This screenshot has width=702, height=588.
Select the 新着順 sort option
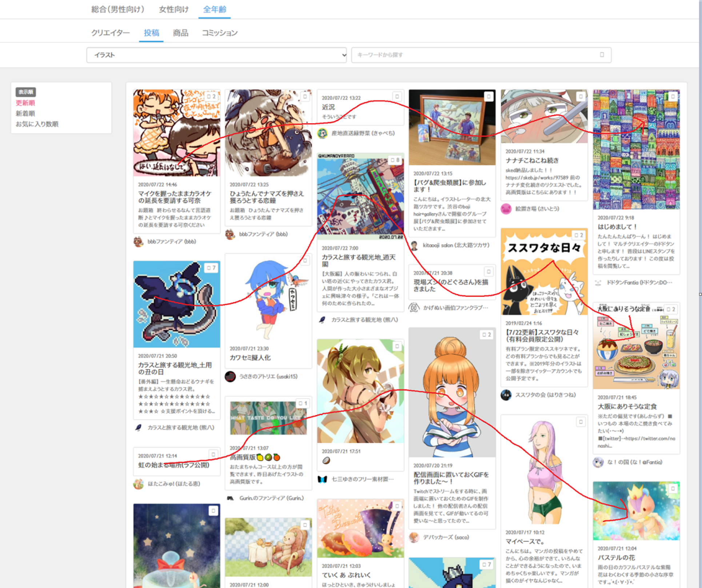click(25, 113)
